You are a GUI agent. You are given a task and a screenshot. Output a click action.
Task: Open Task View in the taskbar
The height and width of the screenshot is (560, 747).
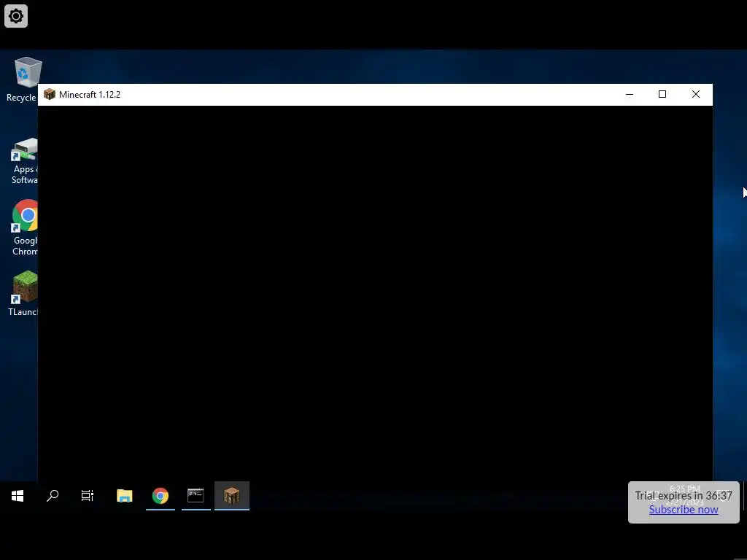[88, 496]
